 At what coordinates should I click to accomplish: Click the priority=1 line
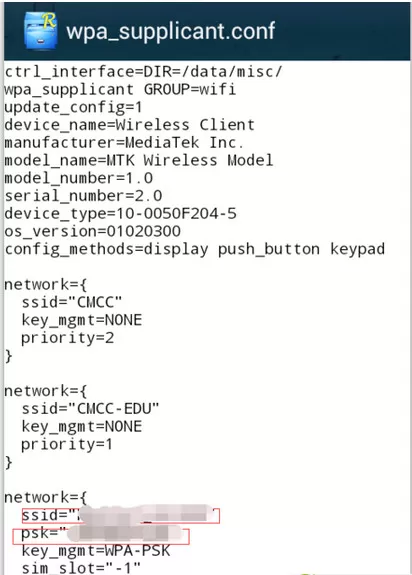67,444
